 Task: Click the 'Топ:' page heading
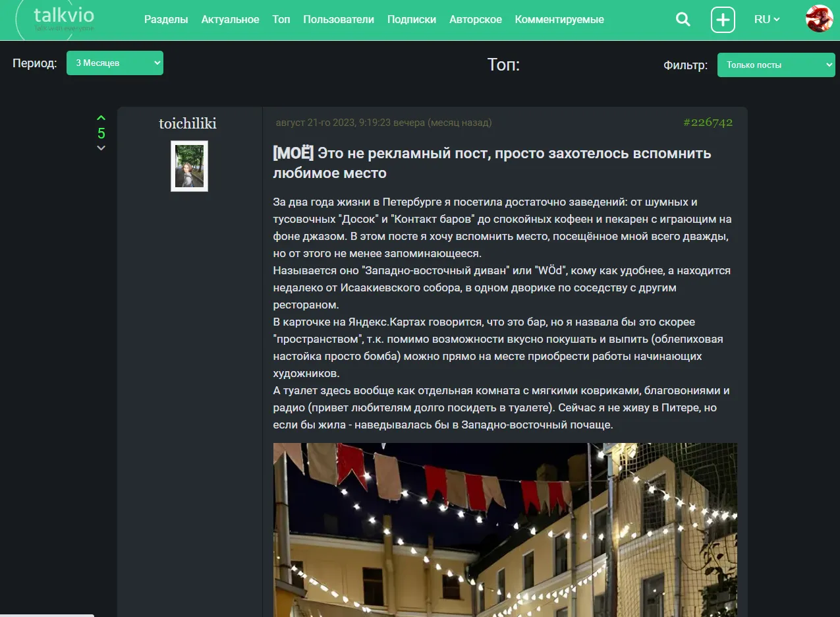[x=504, y=65]
